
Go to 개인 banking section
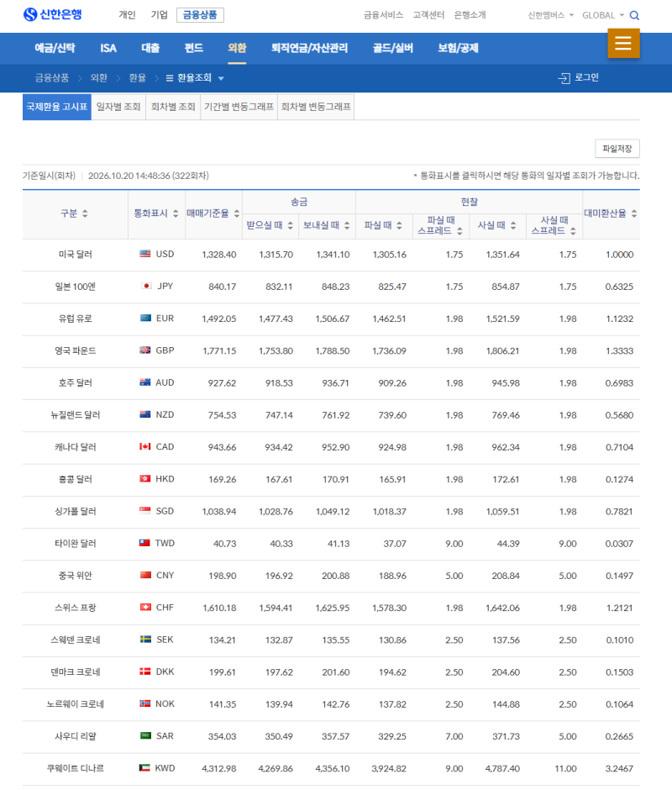click(x=127, y=15)
